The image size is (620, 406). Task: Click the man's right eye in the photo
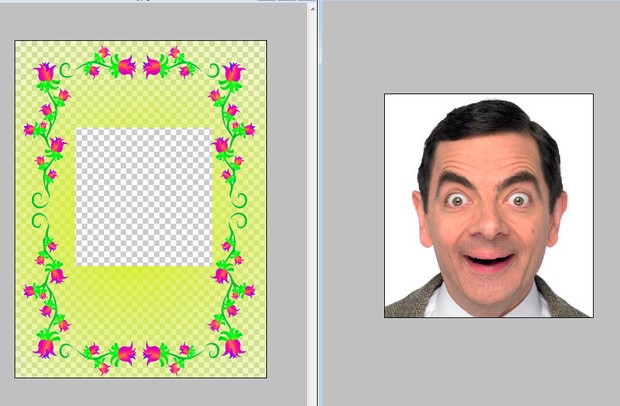519,200
